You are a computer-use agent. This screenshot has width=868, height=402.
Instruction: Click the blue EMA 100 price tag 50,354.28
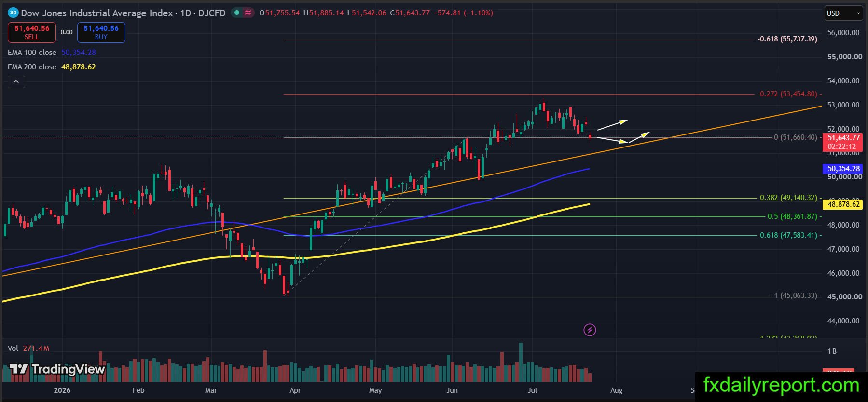tap(842, 169)
